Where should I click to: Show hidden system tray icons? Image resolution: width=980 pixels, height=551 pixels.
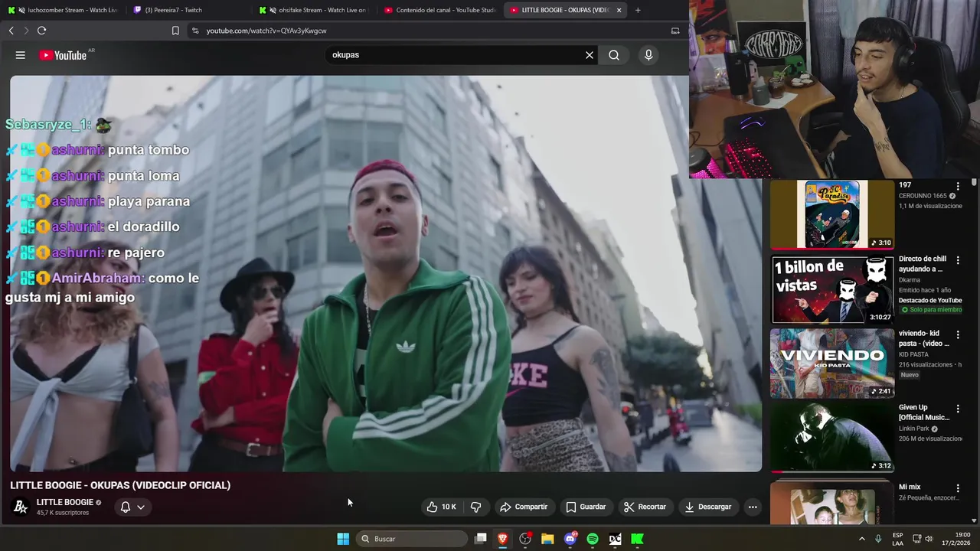(x=861, y=539)
